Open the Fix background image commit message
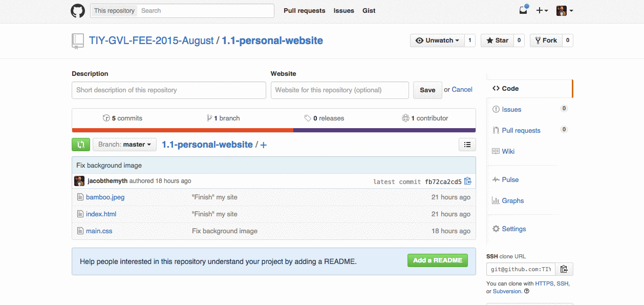Viewport: 644px width, 305px height. [109, 165]
